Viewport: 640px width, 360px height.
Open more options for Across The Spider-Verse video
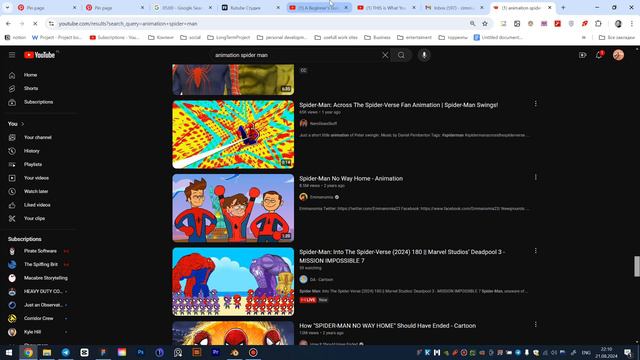536,104
